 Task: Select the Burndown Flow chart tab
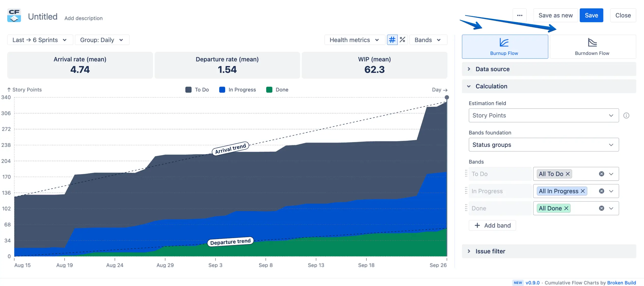pyautogui.click(x=592, y=47)
